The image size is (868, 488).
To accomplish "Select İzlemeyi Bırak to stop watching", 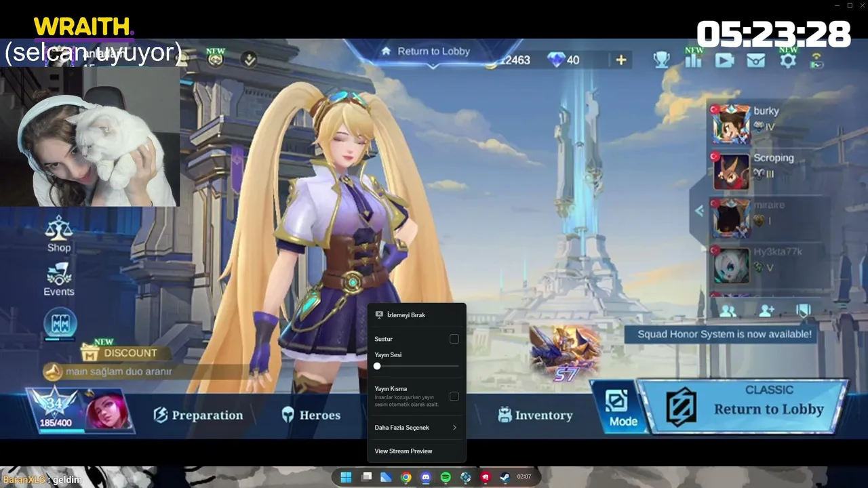I will coord(416,315).
